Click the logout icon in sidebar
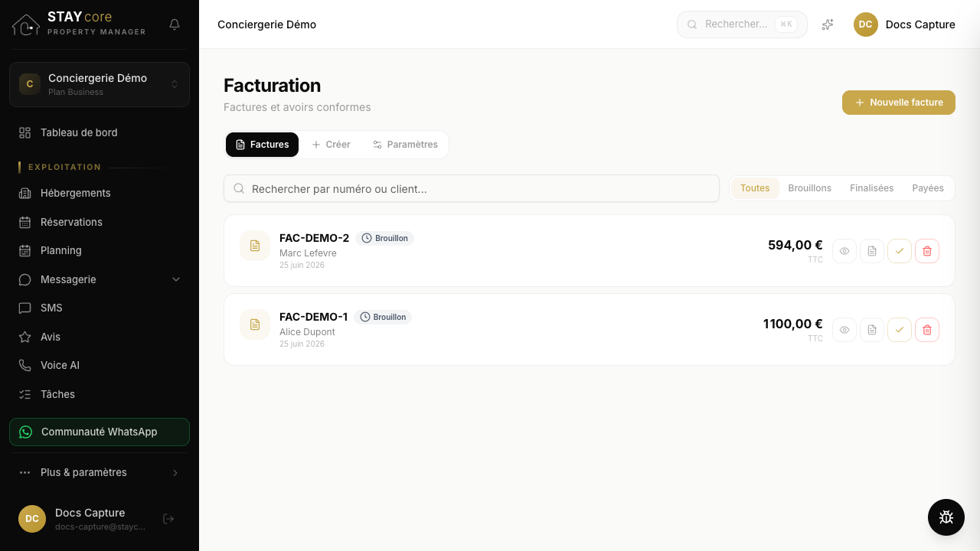 click(169, 519)
